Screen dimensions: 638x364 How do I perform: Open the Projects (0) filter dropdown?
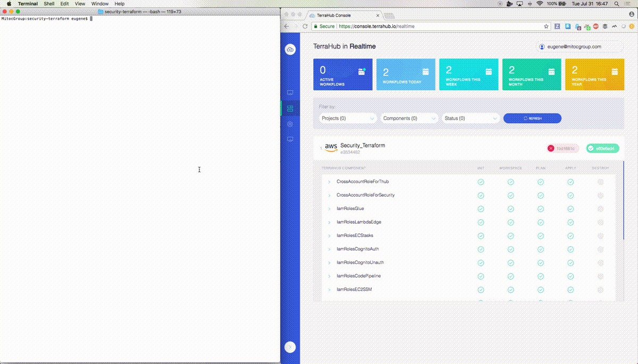348,118
